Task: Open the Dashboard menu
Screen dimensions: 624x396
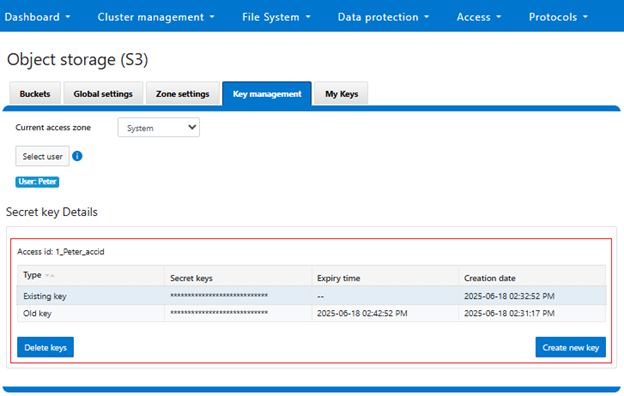Action: pyautogui.click(x=37, y=17)
